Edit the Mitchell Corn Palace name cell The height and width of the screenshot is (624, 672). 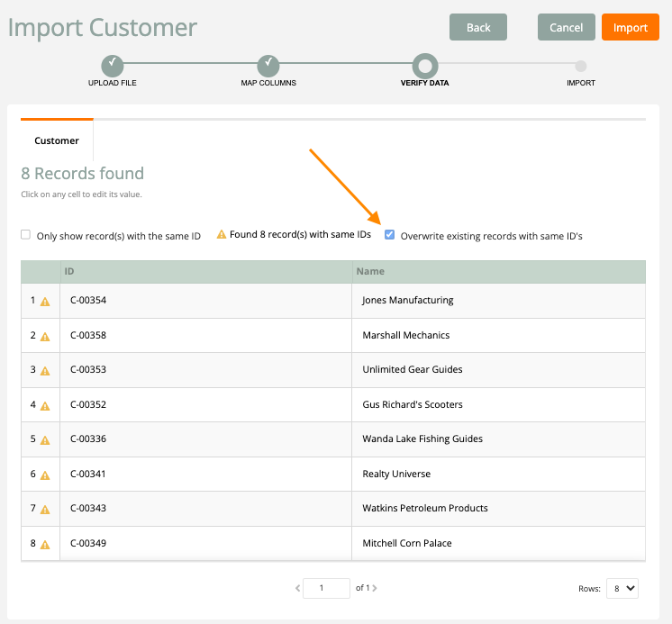[x=499, y=544]
